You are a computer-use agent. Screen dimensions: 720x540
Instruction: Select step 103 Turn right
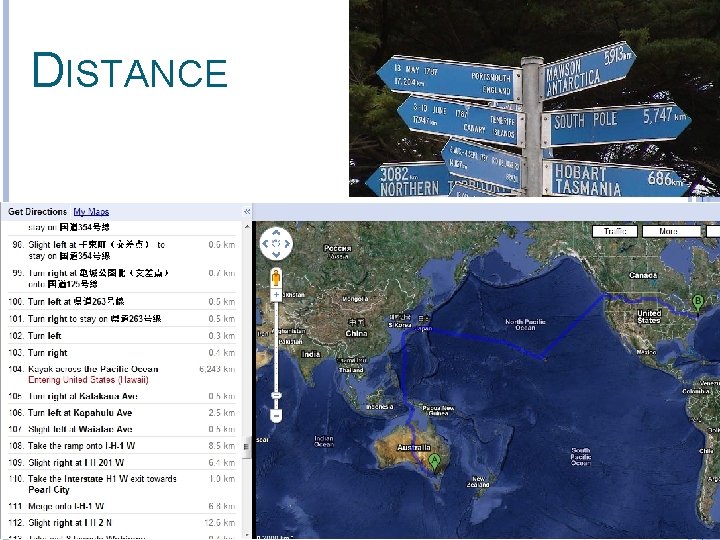pyautogui.click(x=122, y=353)
